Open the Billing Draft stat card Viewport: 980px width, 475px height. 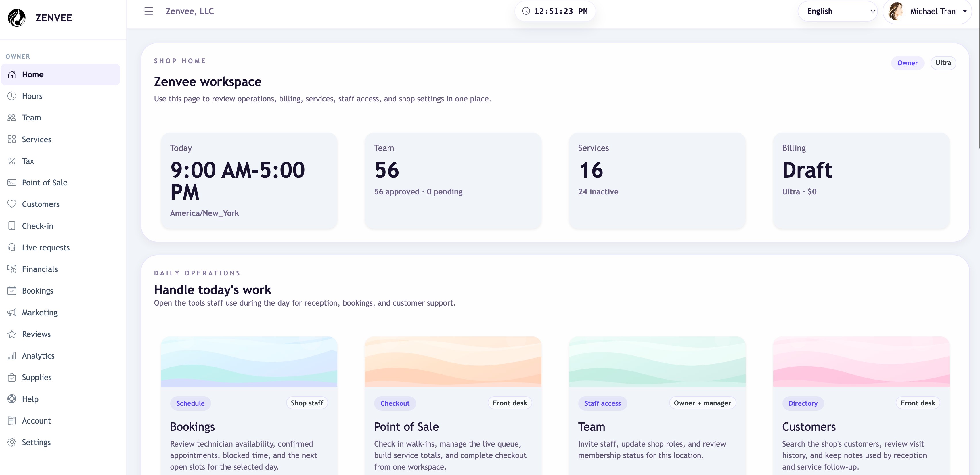pyautogui.click(x=861, y=181)
